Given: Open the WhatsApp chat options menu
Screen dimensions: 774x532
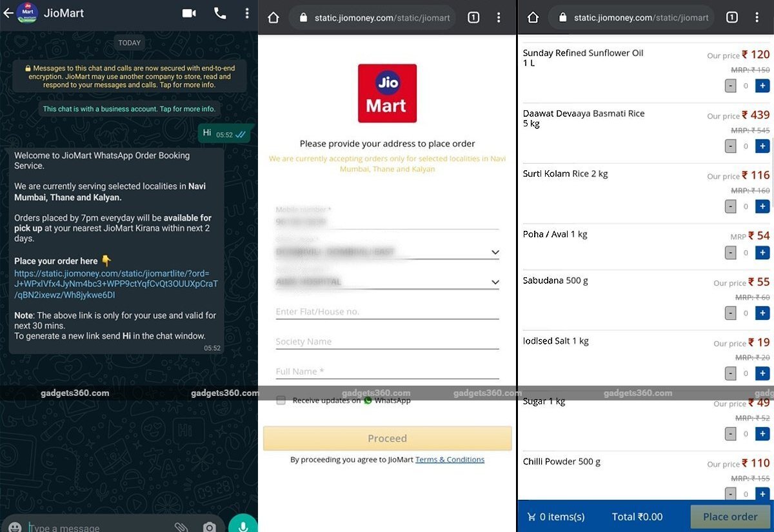Looking at the screenshot, I should pyautogui.click(x=247, y=12).
